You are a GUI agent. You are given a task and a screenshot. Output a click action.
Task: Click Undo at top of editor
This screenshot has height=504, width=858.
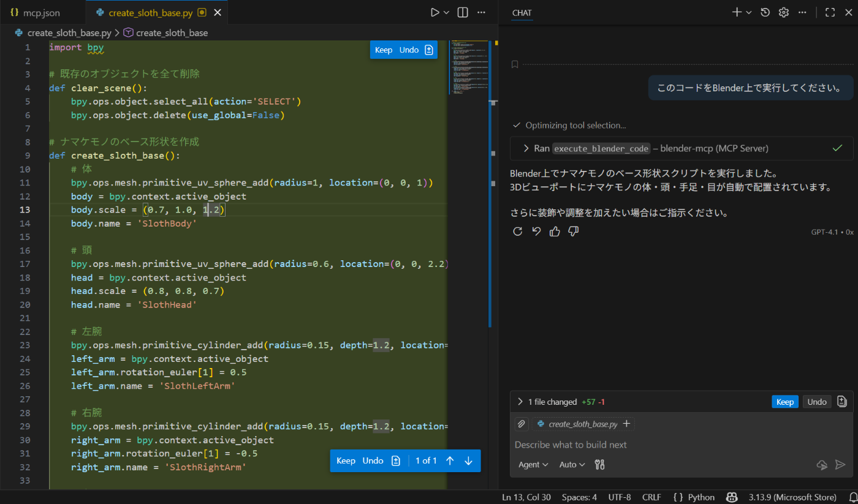coord(409,50)
